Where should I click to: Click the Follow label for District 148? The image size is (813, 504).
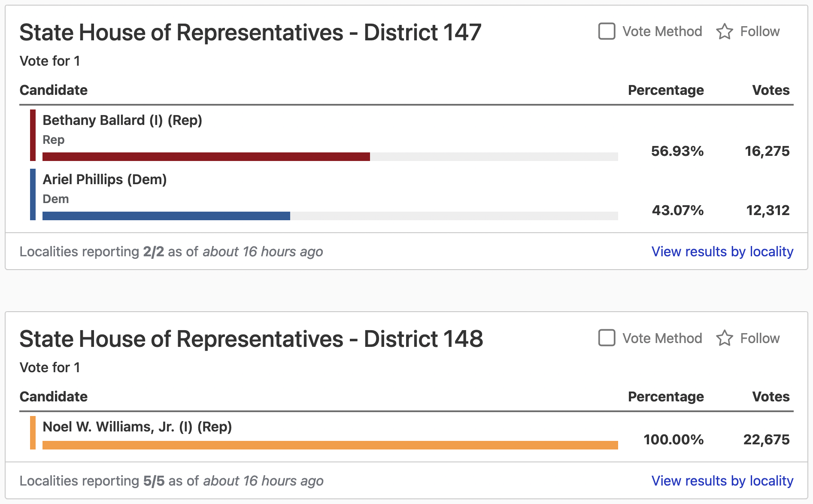[760, 338]
